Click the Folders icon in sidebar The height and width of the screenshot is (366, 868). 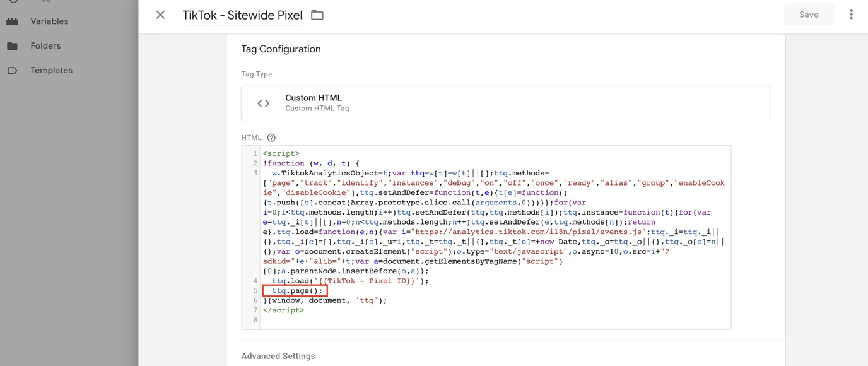pyautogui.click(x=13, y=45)
